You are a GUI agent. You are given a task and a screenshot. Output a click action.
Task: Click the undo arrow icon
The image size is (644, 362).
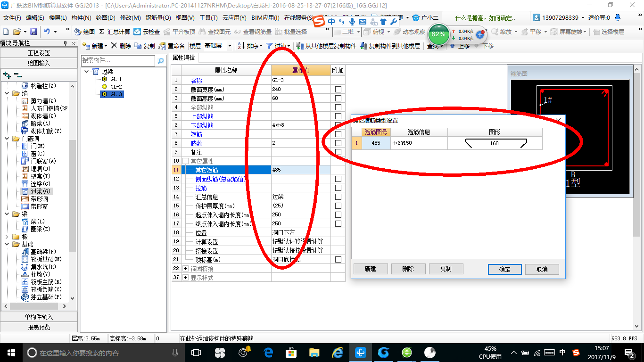(x=47, y=32)
